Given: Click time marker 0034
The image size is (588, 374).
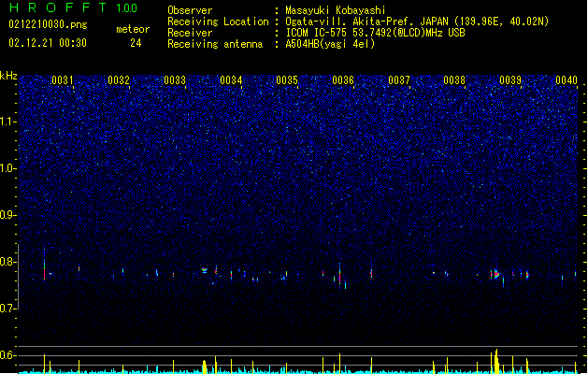Looking at the screenshot, I should [231, 80].
